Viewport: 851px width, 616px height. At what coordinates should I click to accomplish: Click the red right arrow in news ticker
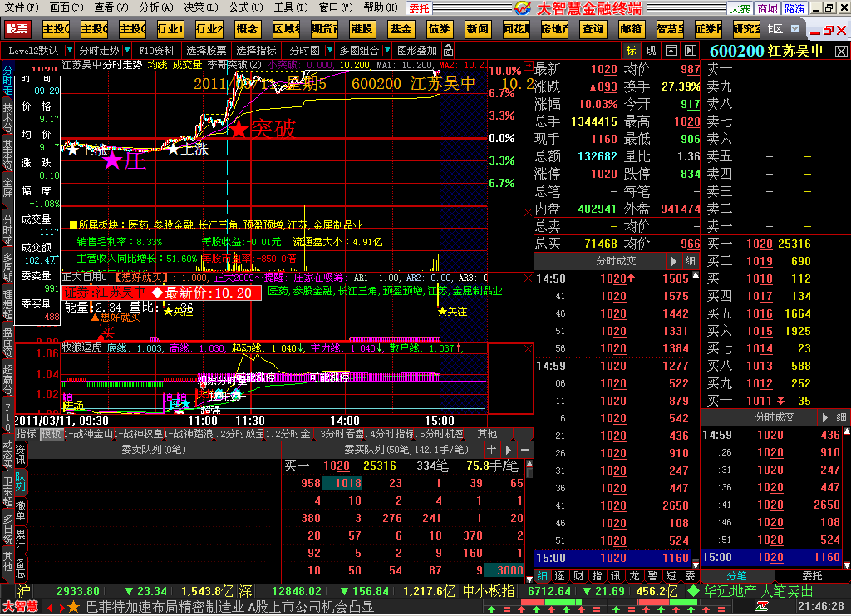[61, 608]
